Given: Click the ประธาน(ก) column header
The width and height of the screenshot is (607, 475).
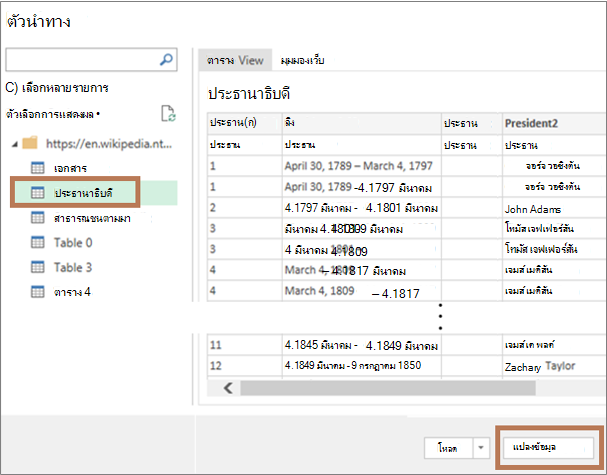Looking at the screenshot, I should [244, 123].
